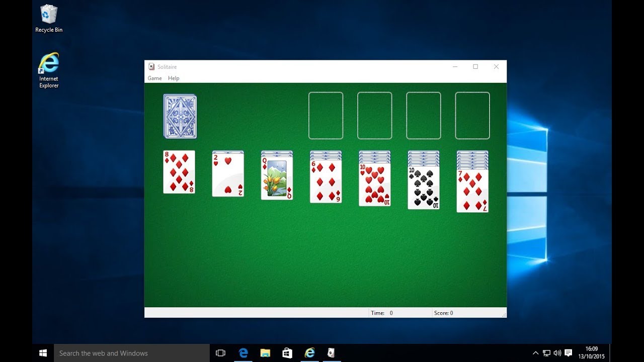Click the Search the web and Windows box
644x362 pixels.
point(132,353)
